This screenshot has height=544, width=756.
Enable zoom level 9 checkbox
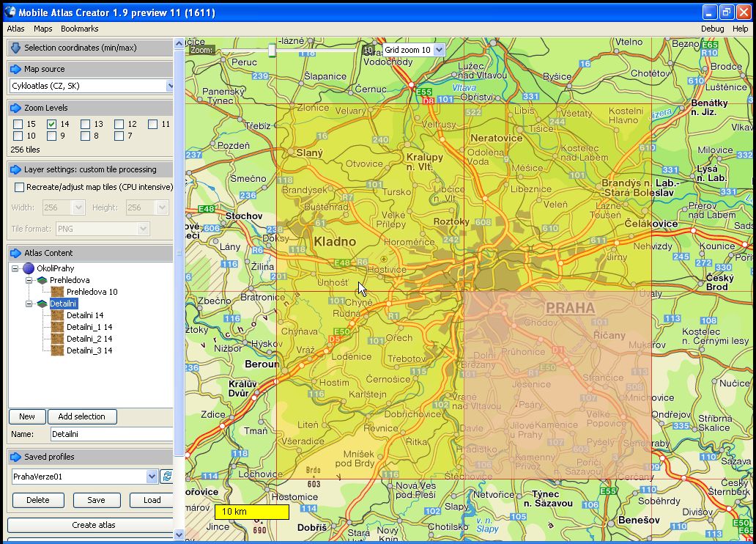(51, 136)
